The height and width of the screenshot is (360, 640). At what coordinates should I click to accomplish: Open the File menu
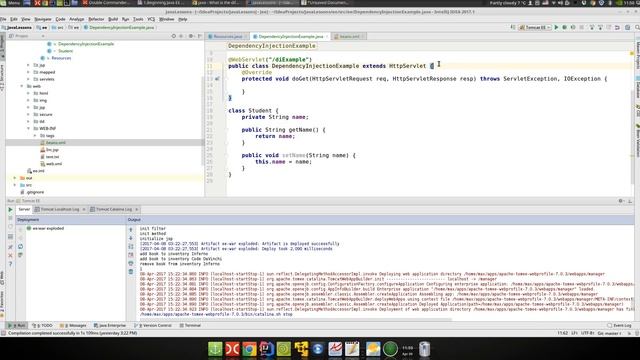[x=3, y=19]
